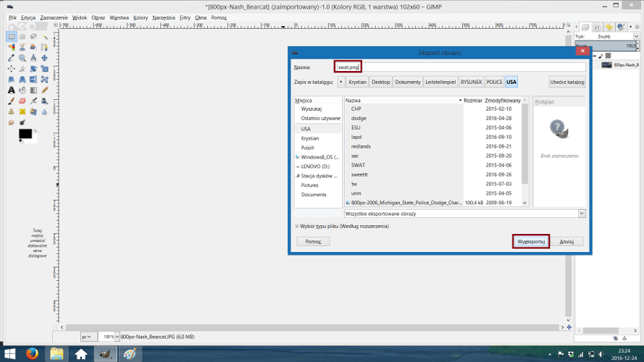Switch to the Layers dock tab
This screenshot has width=644, height=362.
point(585,27)
